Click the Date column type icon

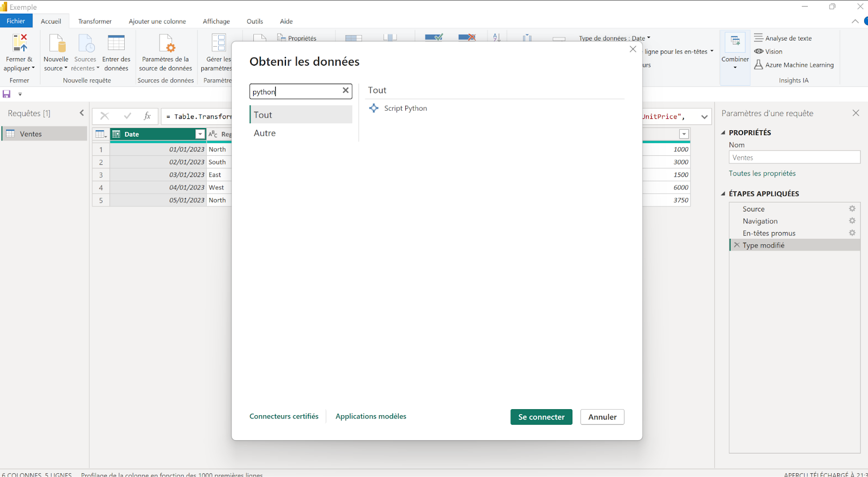116,134
